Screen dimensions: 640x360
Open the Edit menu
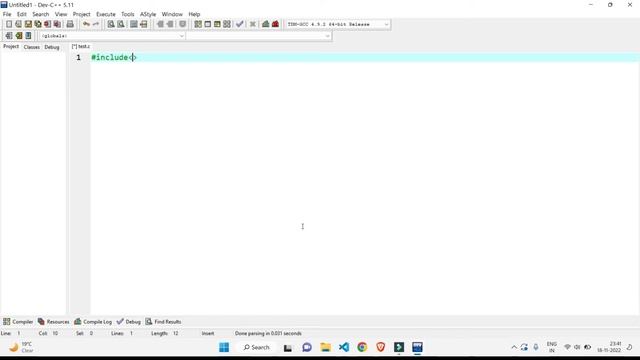pos(22,14)
